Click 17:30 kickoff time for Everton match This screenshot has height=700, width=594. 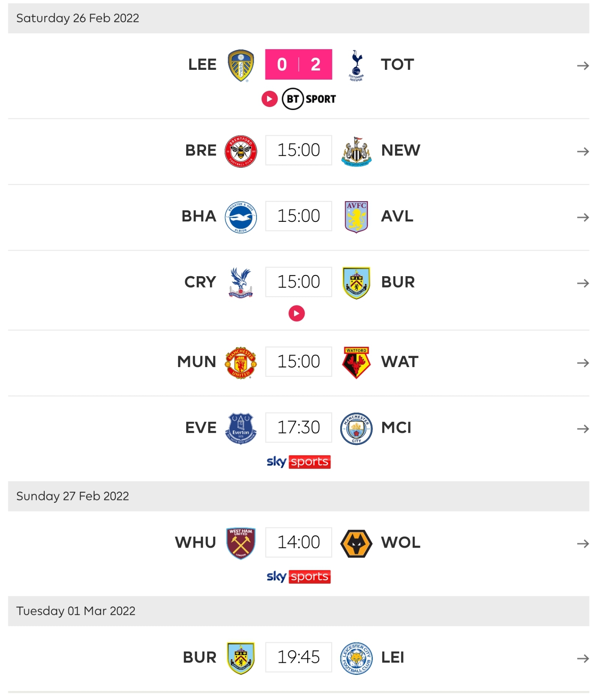pos(299,428)
